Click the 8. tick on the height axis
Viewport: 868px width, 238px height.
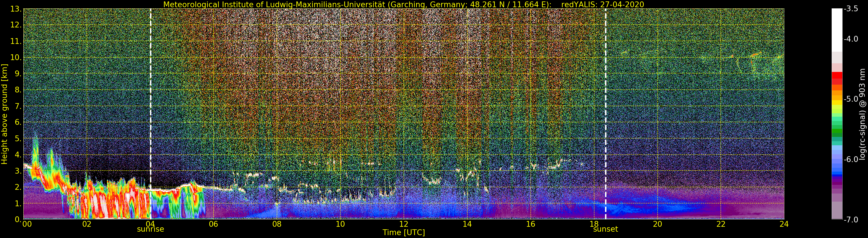coord(18,90)
